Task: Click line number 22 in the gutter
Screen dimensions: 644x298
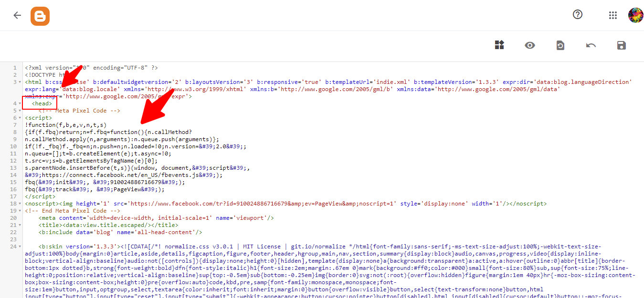Action: tap(13, 232)
